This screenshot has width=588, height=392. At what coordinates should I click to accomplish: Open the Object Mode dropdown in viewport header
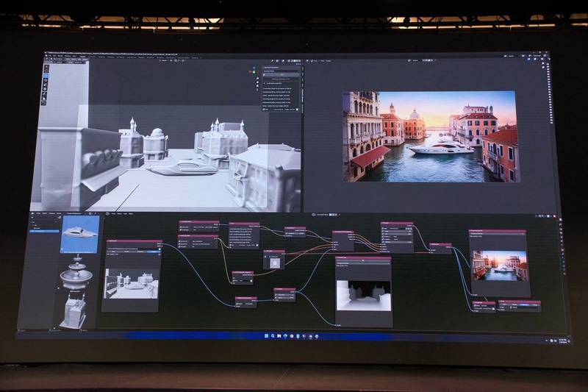coord(57,60)
